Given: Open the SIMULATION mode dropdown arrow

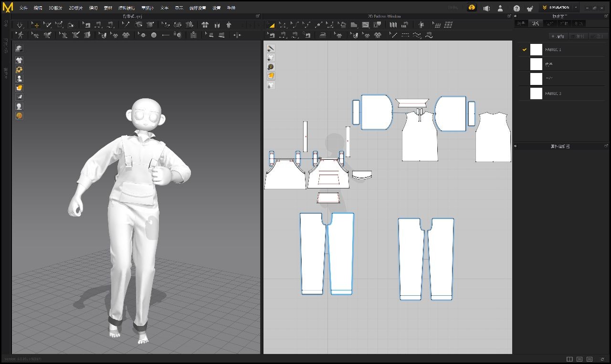Looking at the screenshot, I should pyautogui.click(x=576, y=8).
